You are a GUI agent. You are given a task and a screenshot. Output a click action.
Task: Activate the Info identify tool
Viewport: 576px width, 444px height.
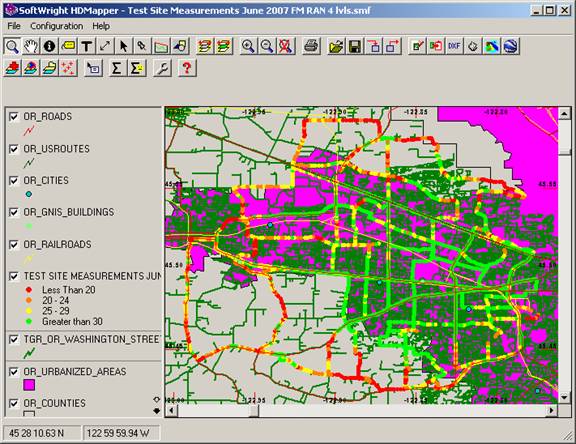point(49,46)
